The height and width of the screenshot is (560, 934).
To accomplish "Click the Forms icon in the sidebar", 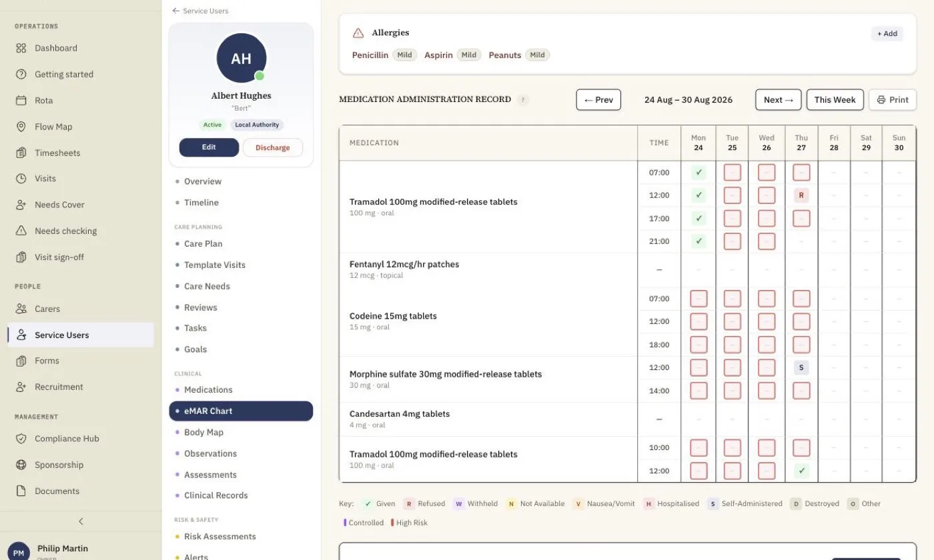I will tap(21, 361).
